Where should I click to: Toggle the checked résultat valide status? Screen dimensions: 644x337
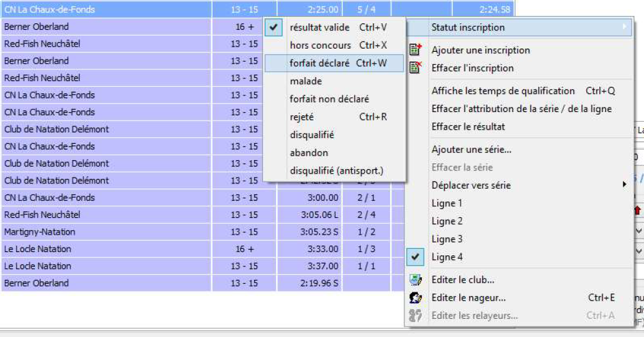319,27
